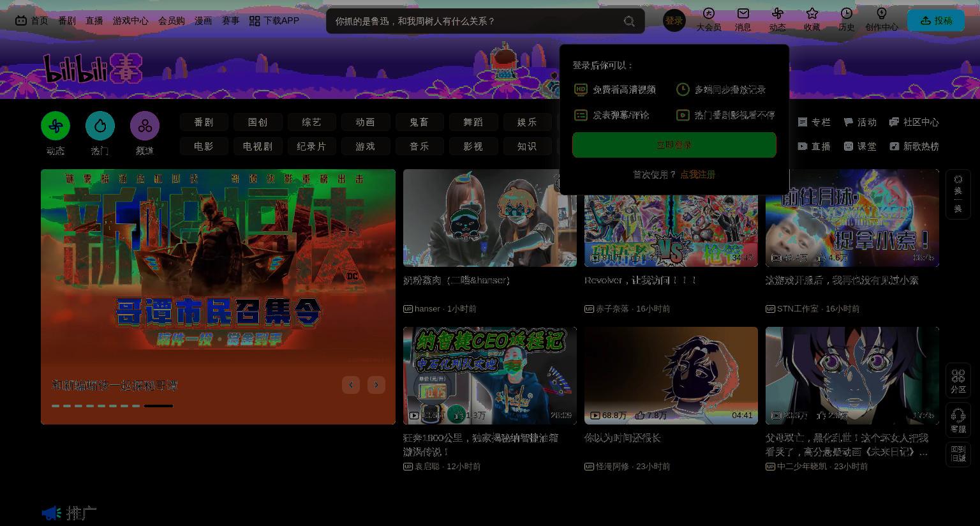Open 专栏 columns section

tap(814, 122)
